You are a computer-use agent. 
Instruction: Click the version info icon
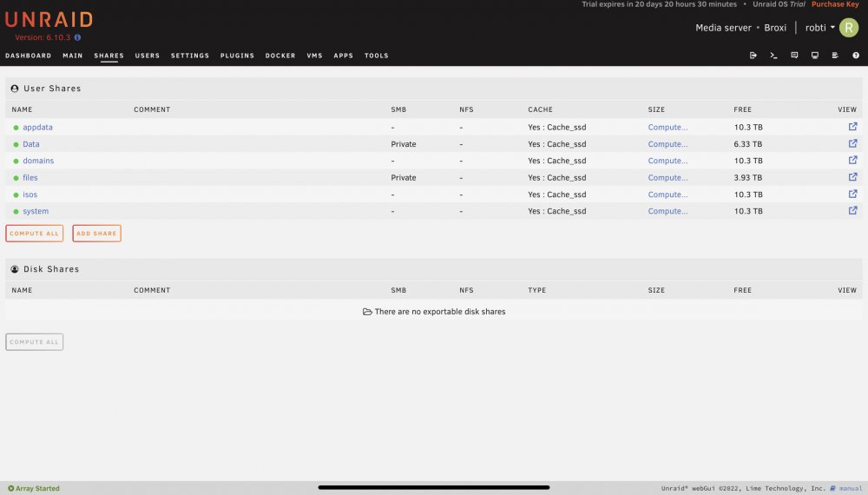pyautogui.click(x=77, y=37)
